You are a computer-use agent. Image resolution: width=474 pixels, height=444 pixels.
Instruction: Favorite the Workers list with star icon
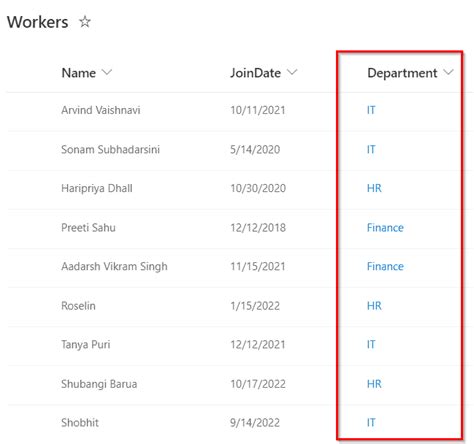point(85,22)
